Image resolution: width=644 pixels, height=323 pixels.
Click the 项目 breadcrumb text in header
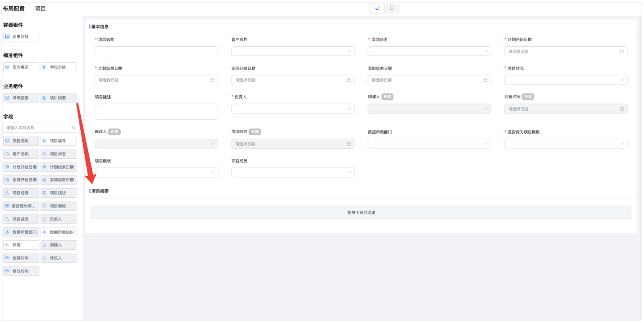pos(40,9)
